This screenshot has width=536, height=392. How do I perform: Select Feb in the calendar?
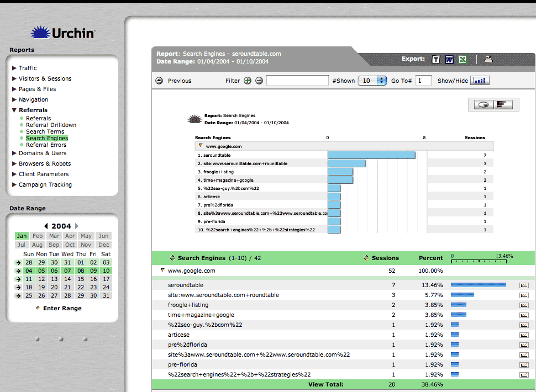(x=38, y=236)
